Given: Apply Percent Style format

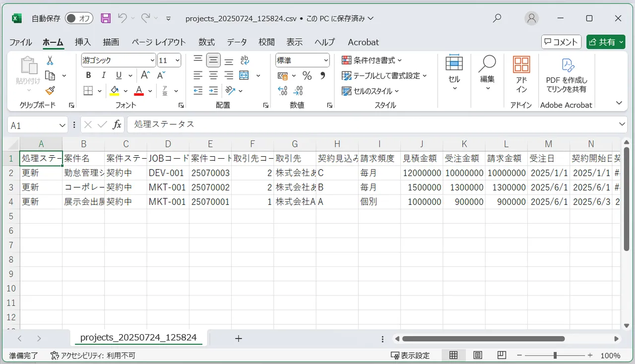Looking at the screenshot, I should 307,76.
